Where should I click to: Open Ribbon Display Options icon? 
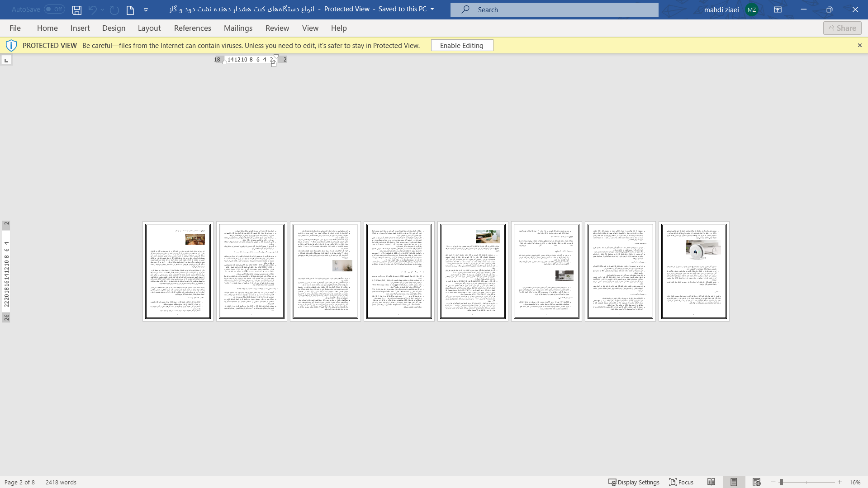[778, 9]
